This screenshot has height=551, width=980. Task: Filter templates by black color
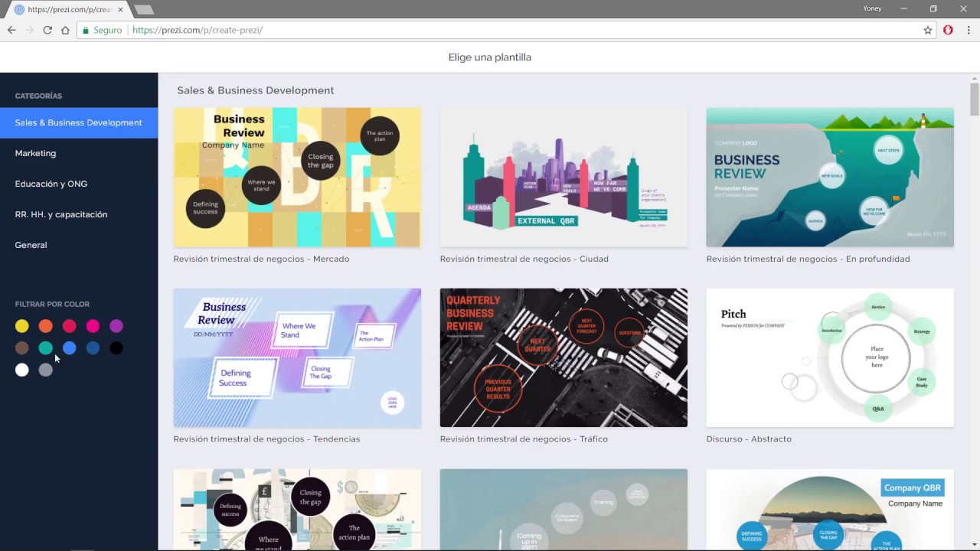116,348
